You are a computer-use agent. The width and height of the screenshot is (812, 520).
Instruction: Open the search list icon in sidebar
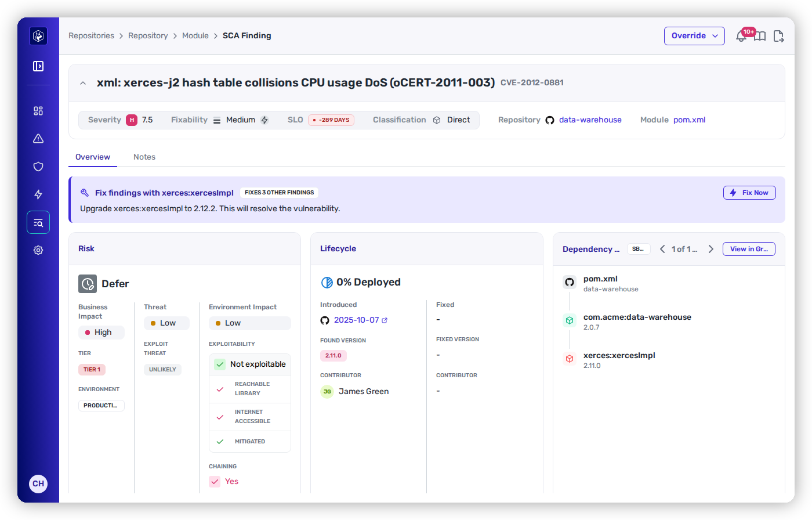[x=38, y=222]
